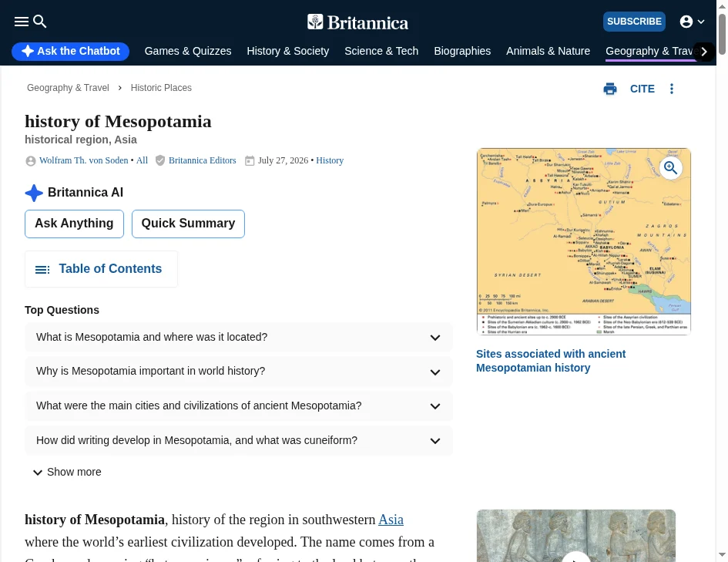728x562 pixels.
Task: Click the scrollbar down arrow
Action: click(722, 555)
